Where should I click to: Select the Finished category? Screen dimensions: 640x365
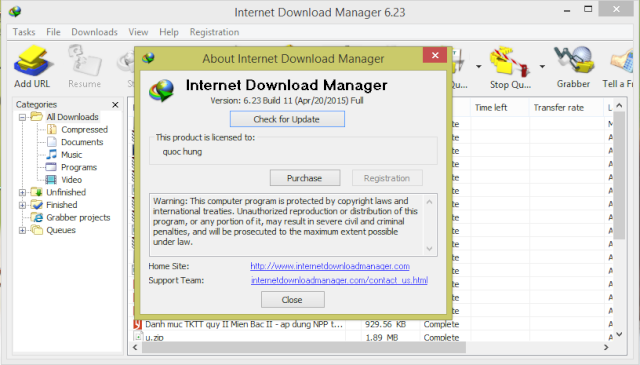click(62, 205)
